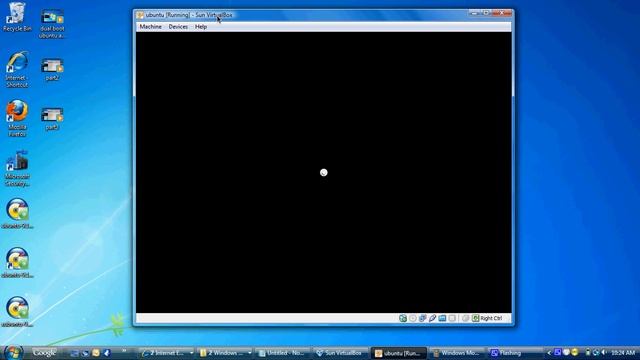The image size is (640, 360).
Task: Click the Google search box in taskbar
Action: 44,353
